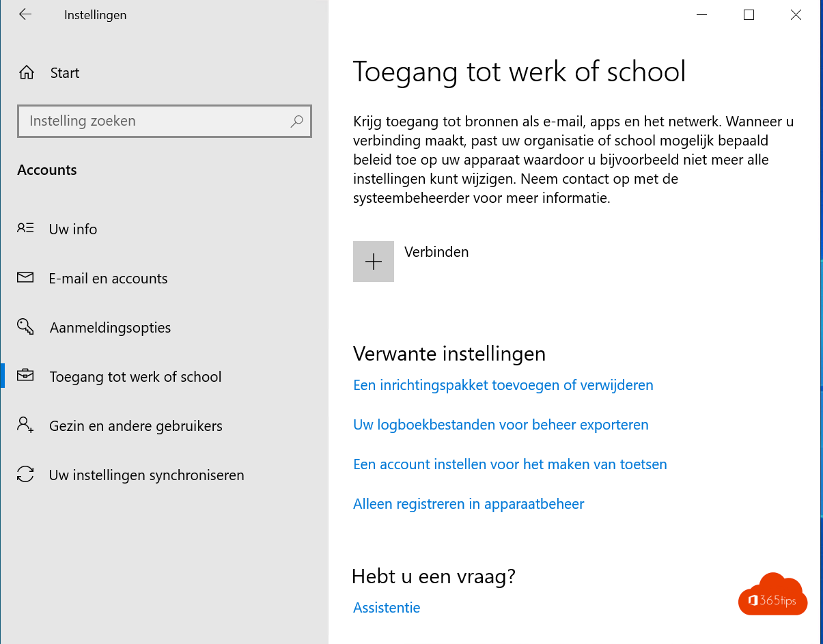Click the search magnifier icon
This screenshot has height=644, width=823.
[x=296, y=122]
